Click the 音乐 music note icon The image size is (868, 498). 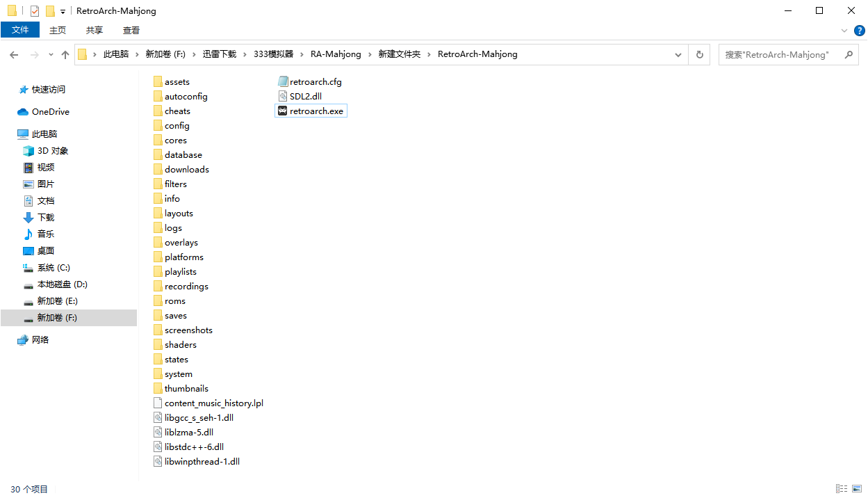[28, 234]
